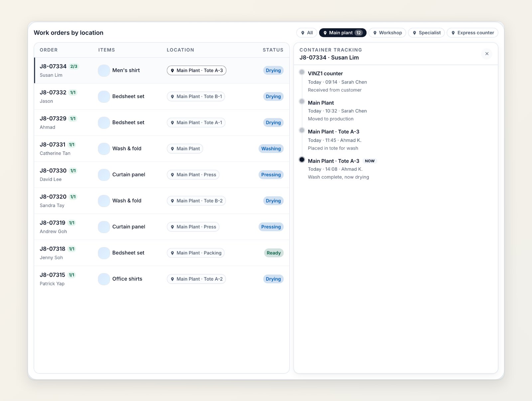Open order J8-07315 for Patrick Yap
Image resolution: width=532 pixels, height=401 pixels.
162,279
